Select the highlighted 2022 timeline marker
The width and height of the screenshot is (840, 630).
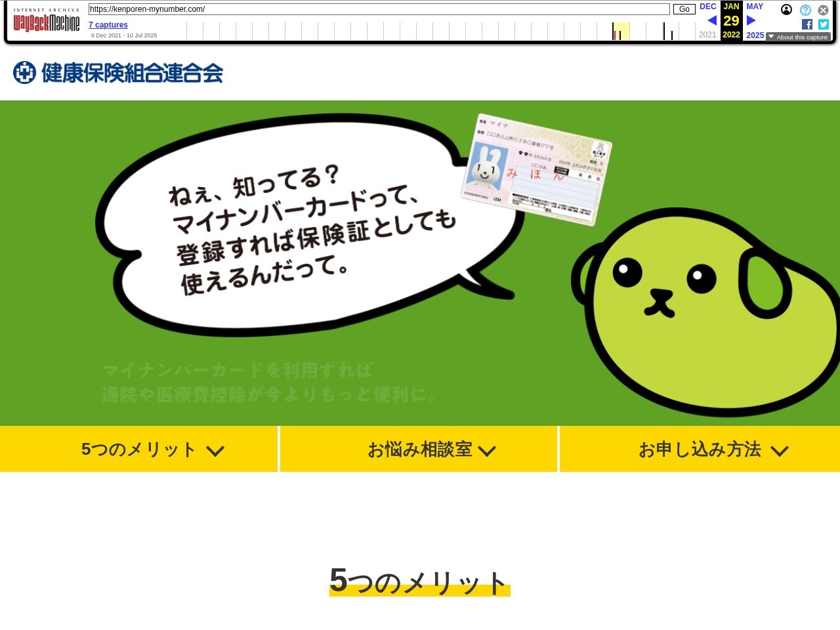[x=621, y=31]
